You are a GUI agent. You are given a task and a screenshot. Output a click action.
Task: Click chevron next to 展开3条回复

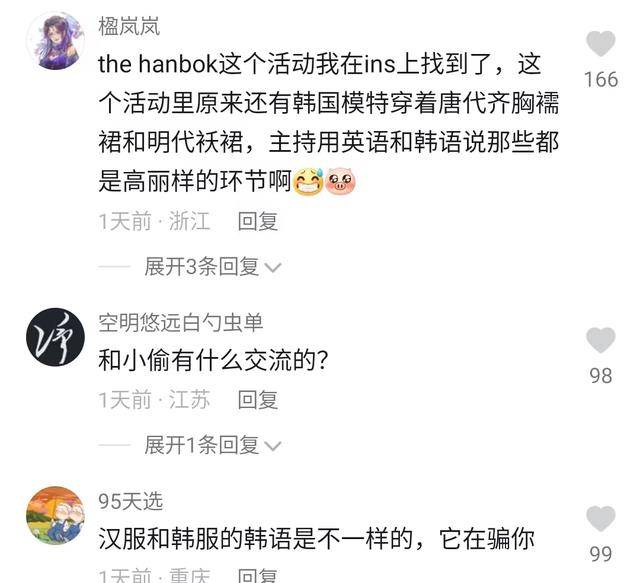pos(273,268)
